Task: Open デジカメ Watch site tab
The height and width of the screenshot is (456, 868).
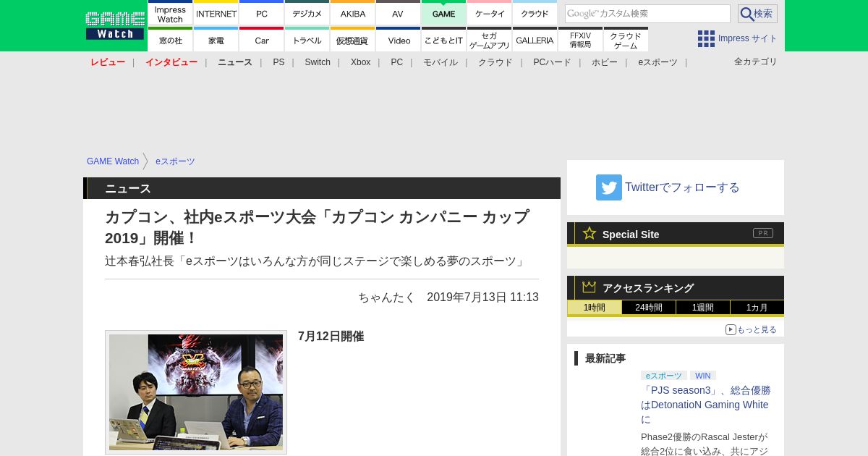Action: (307, 13)
